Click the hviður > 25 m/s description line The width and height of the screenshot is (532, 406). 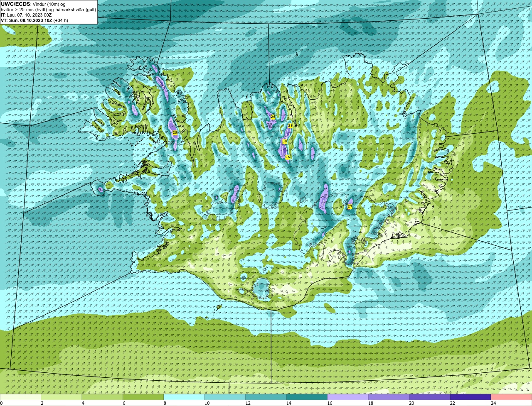[x=48, y=10]
